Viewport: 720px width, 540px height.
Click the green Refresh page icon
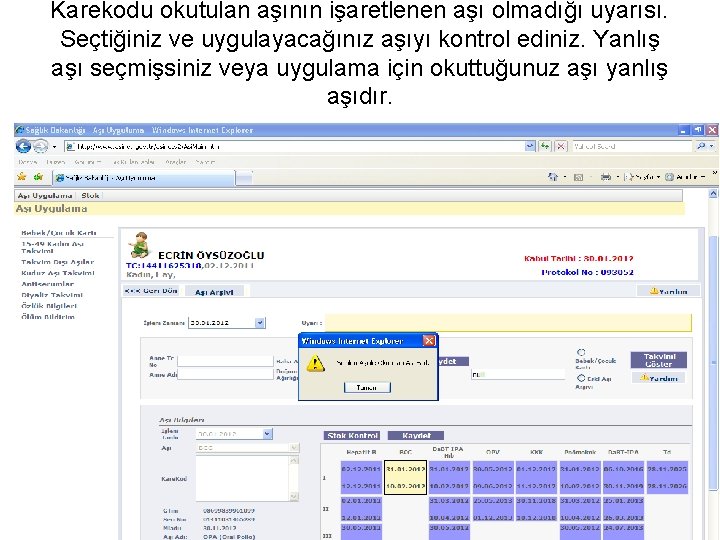545,146
